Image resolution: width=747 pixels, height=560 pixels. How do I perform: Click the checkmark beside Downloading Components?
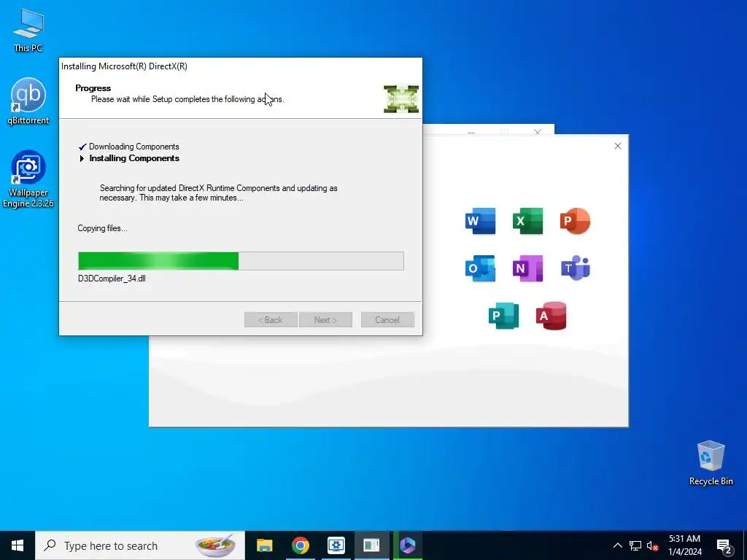pos(82,147)
